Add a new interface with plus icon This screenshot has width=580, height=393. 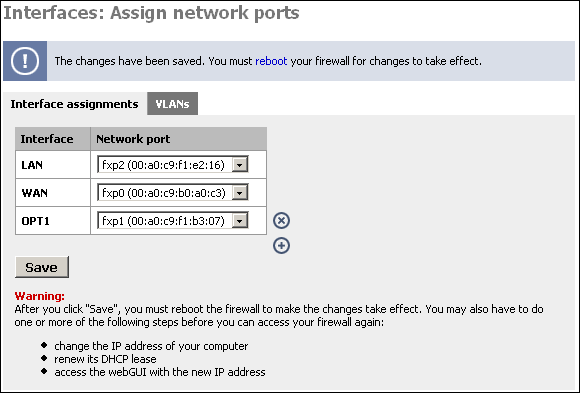pos(281,246)
